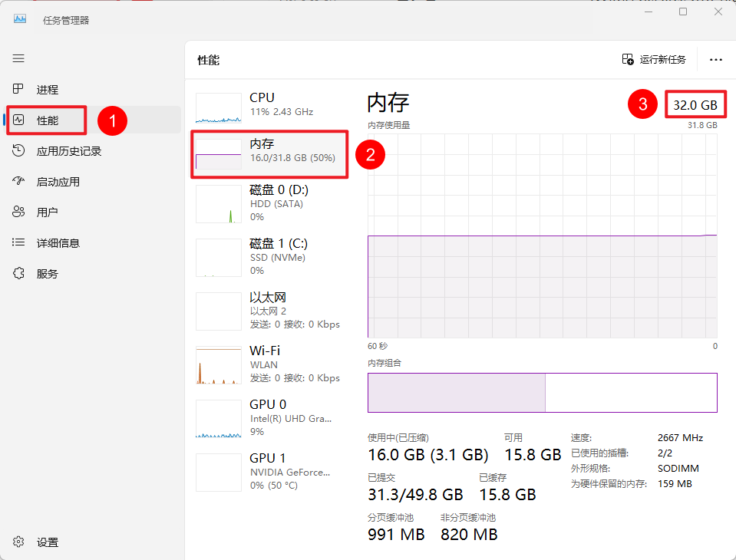
Task: Click the 性能 pulse icon in sidebar
Action: (x=18, y=120)
